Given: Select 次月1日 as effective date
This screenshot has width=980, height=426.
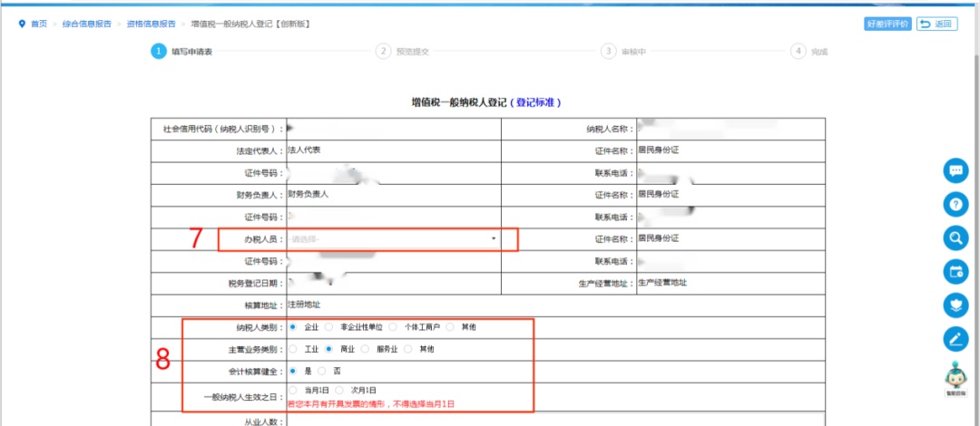Looking at the screenshot, I should click(x=339, y=391).
